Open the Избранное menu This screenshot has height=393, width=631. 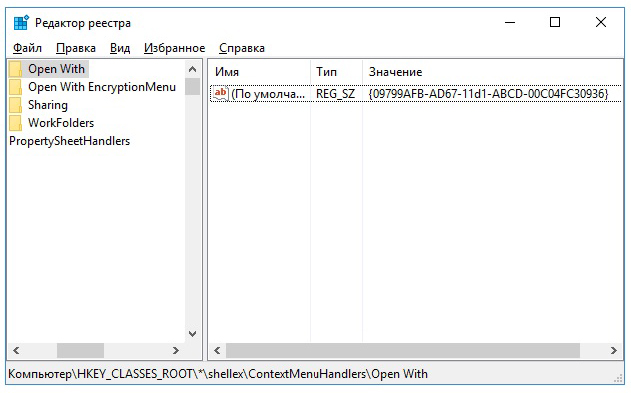174,48
